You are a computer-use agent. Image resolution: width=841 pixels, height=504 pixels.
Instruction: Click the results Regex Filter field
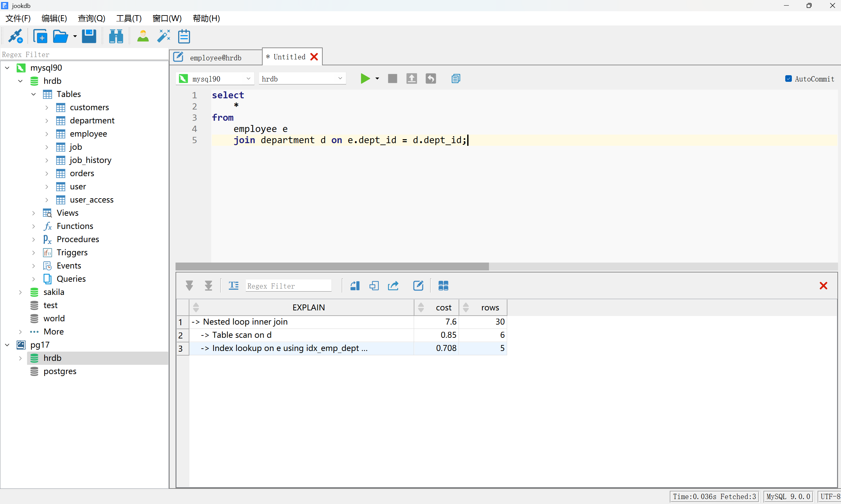coord(288,286)
